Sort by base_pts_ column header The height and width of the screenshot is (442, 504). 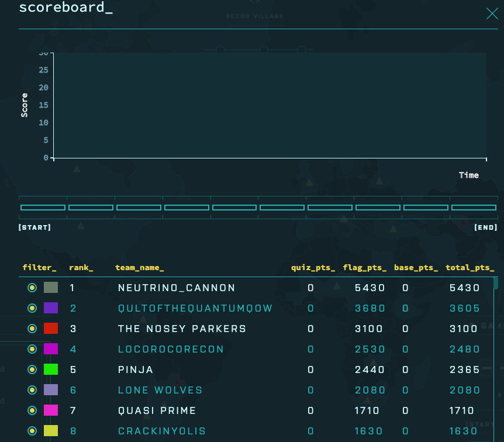tap(416, 268)
